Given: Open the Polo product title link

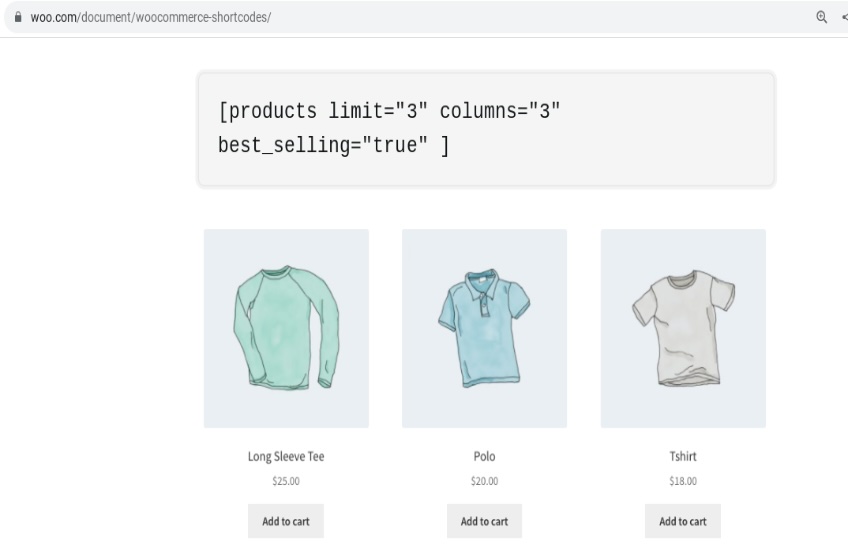Looking at the screenshot, I should (x=484, y=456).
